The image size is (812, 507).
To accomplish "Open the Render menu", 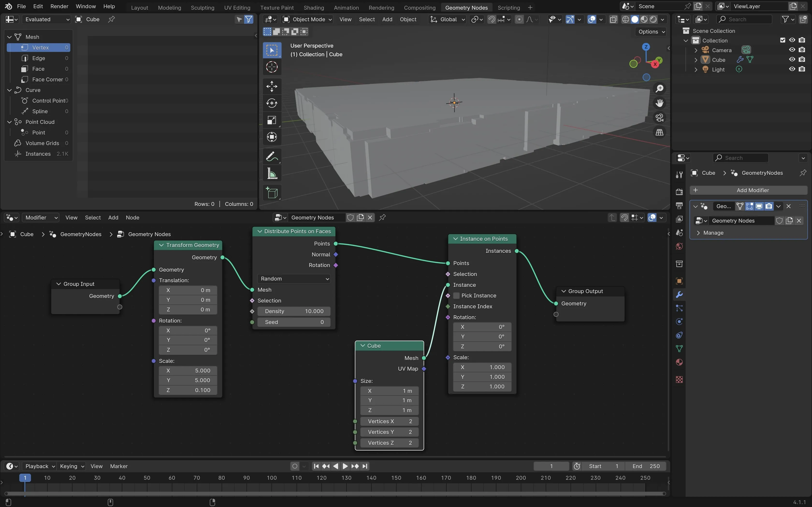I will point(59,6).
